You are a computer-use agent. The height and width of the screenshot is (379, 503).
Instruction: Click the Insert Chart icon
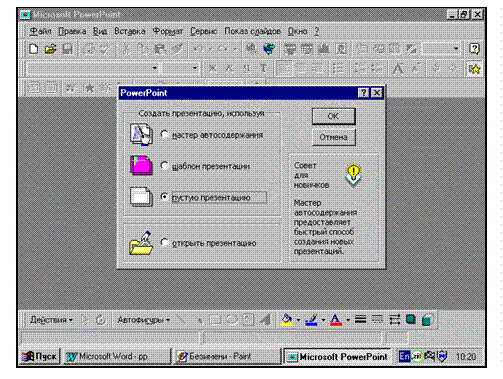(x=324, y=49)
